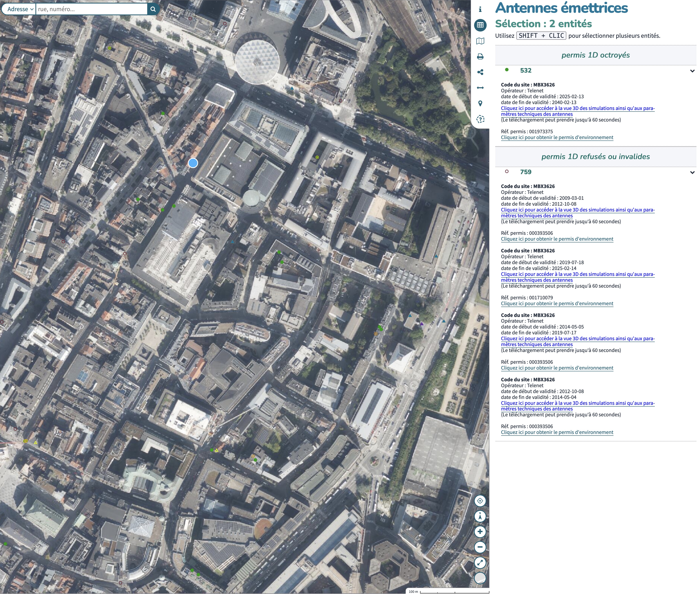Screen dimensions: 700x594
Task: Collapse the 532 entity section
Action: [692, 71]
